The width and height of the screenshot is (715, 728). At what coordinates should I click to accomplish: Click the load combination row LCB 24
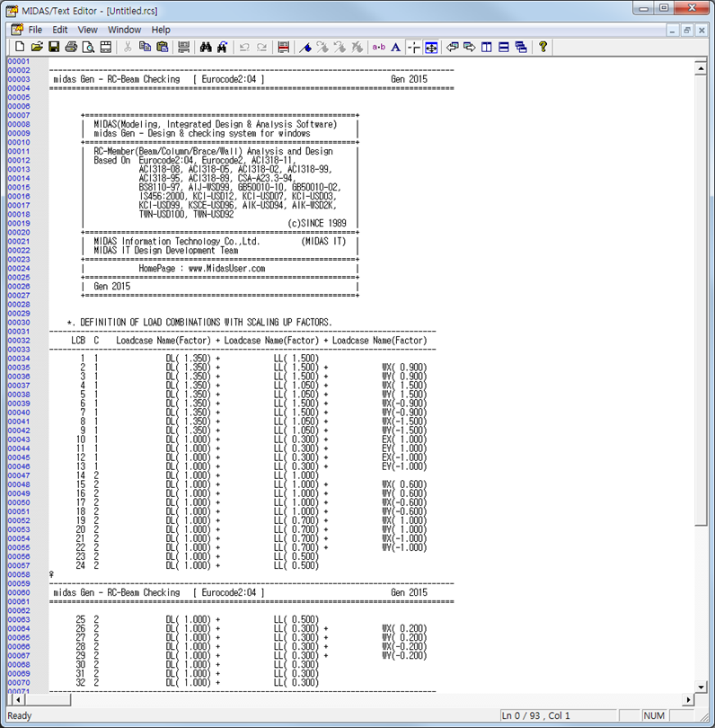(198, 565)
